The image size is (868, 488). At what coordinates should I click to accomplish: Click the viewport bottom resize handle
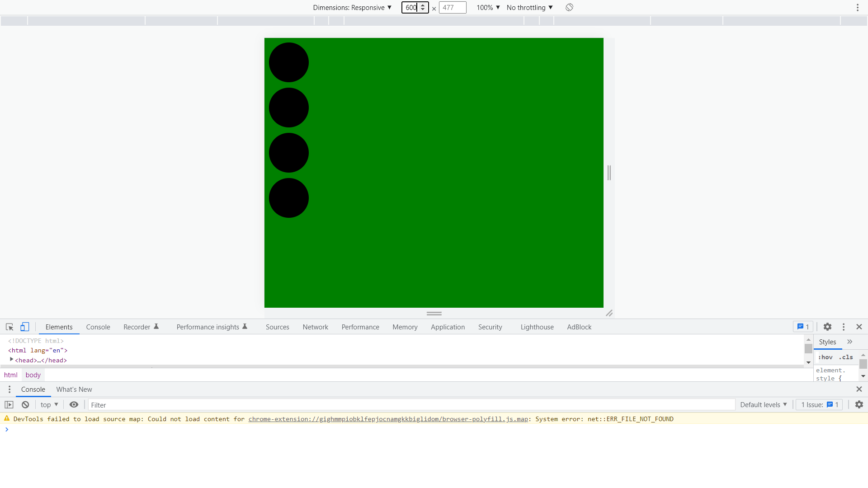434,313
